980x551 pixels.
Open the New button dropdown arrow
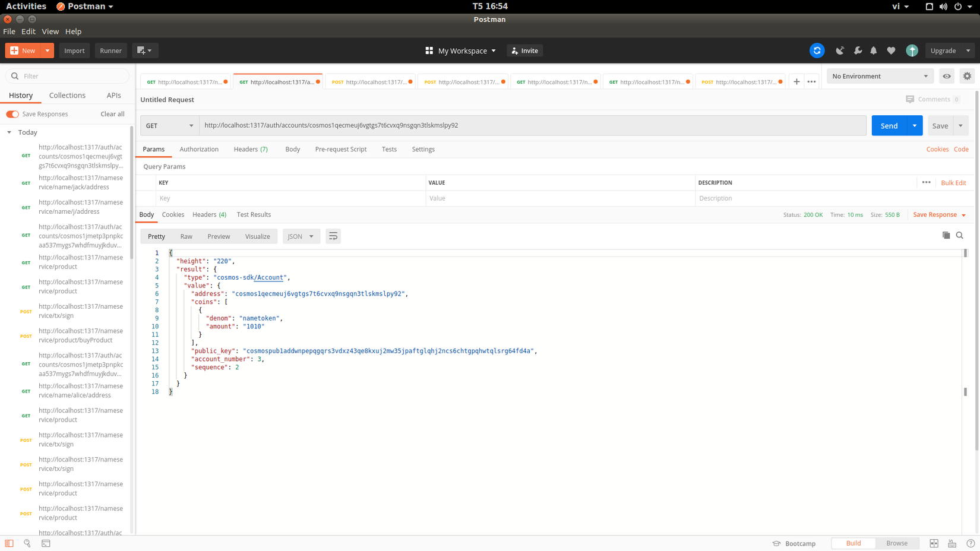[48, 50]
